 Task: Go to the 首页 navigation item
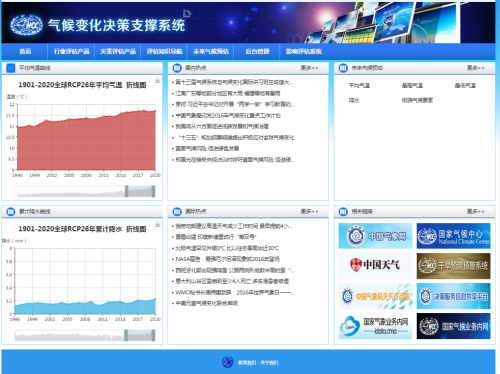(25, 51)
